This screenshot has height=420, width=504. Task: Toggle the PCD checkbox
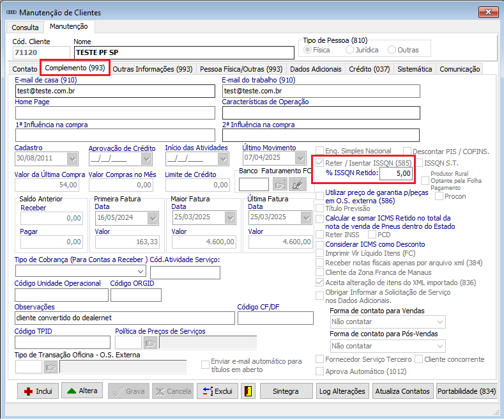click(372, 235)
